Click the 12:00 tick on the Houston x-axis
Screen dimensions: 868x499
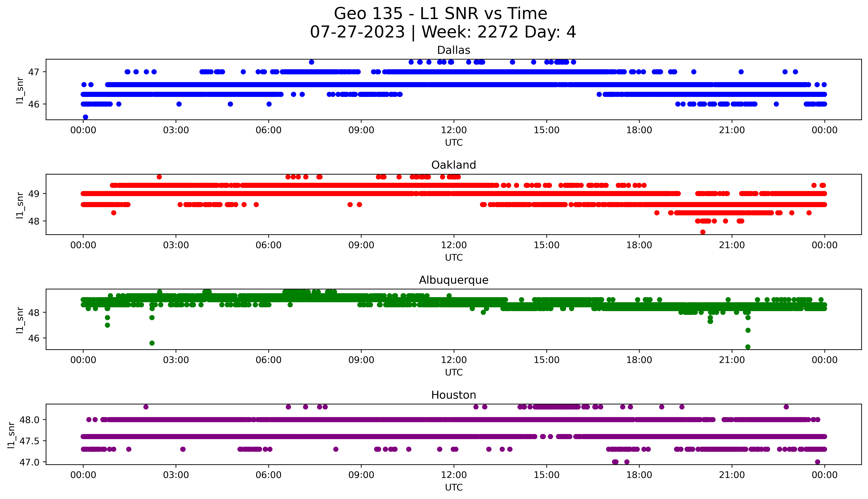(x=454, y=475)
